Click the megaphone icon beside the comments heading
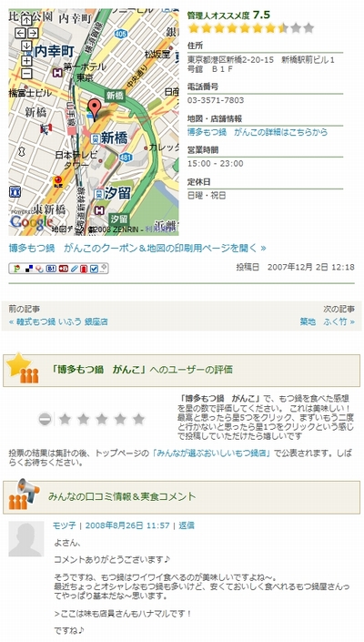This screenshot has height=642, width=364. pos(25,494)
